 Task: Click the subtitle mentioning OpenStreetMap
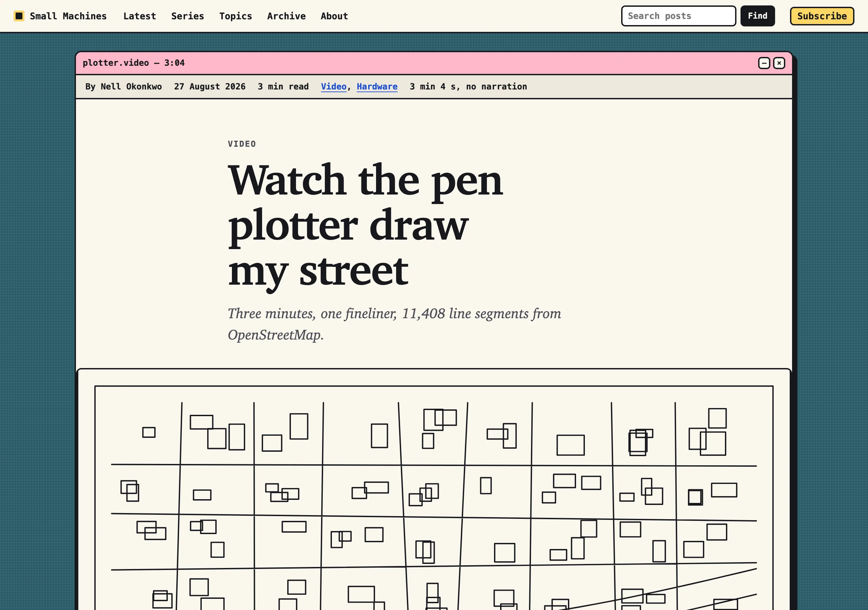(394, 324)
